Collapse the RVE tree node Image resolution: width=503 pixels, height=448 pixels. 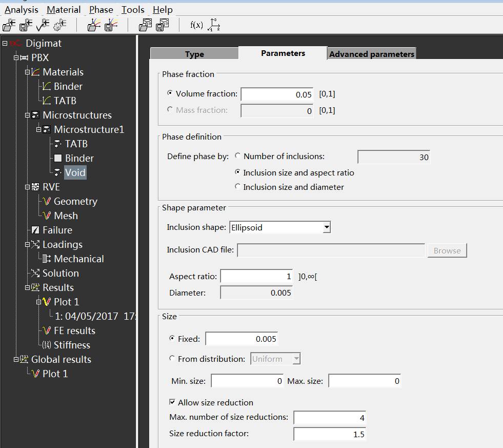point(27,187)
